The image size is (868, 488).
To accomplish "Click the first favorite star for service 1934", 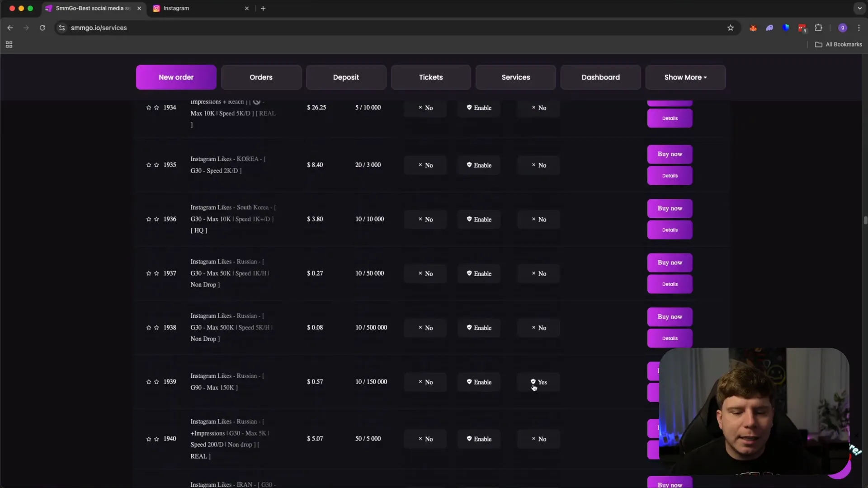I will click(x=149, y=108).
